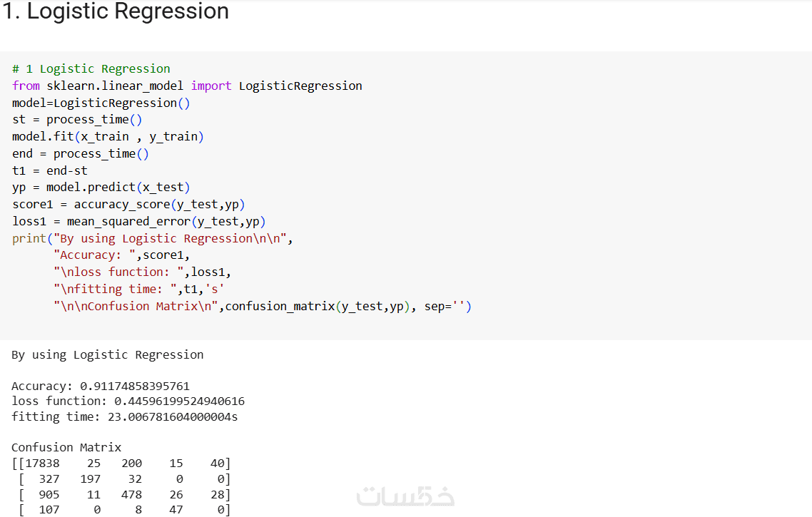Click the "st = process_time()" line
This screenshot has height=517, width=812.
pos(77,120)
